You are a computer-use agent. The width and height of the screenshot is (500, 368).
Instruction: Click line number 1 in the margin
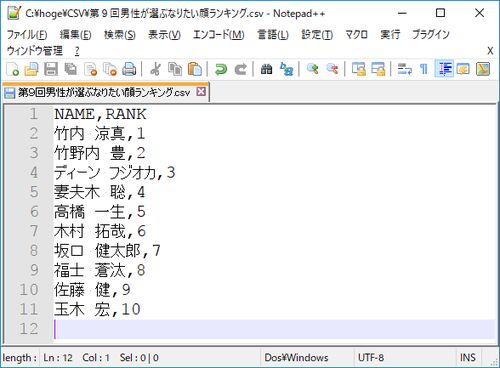tap(33, 114)
